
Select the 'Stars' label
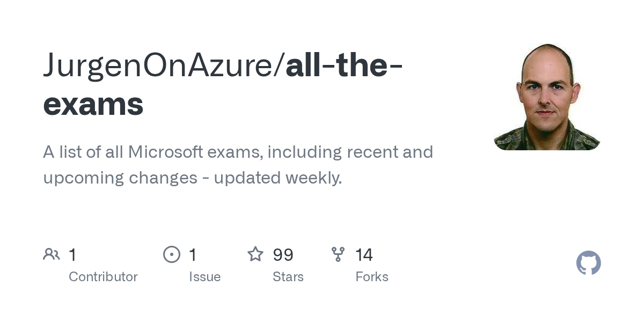point(288,277)
